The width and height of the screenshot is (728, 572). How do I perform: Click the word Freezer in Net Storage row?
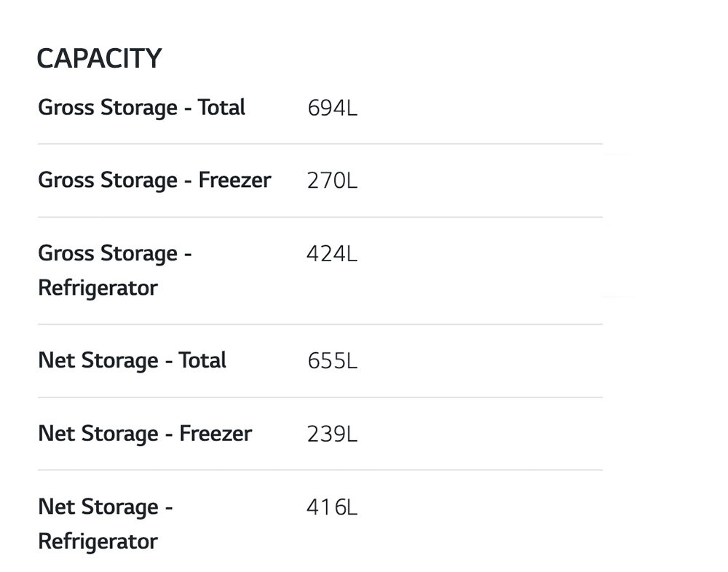pyautogui.click(x=215, y=434)
